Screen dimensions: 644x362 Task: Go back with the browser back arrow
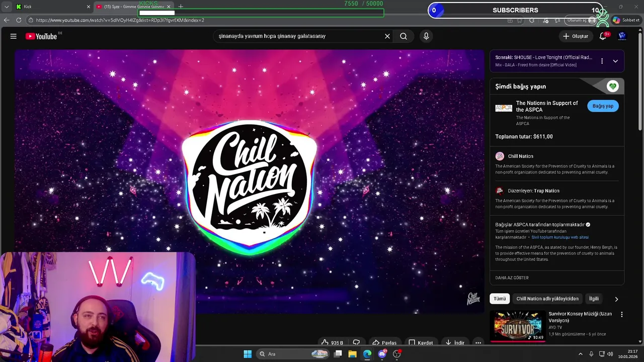[x=7, y=20]
